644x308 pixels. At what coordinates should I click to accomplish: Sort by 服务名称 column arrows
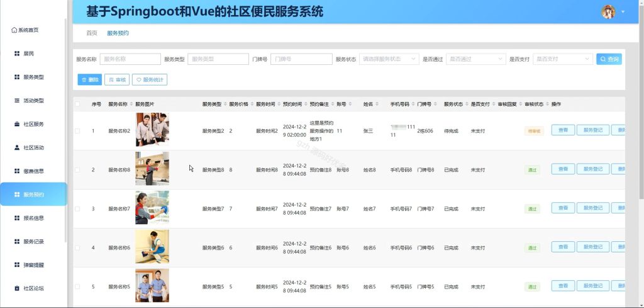131,104
